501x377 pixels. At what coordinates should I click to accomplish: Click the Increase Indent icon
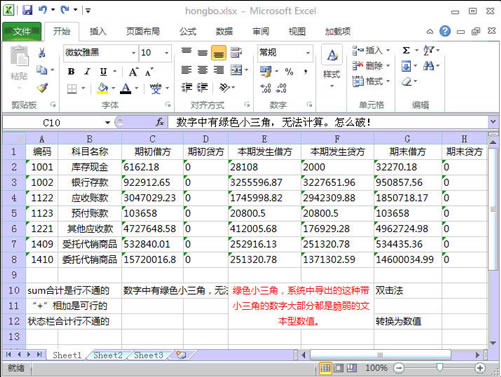(202, 88)
